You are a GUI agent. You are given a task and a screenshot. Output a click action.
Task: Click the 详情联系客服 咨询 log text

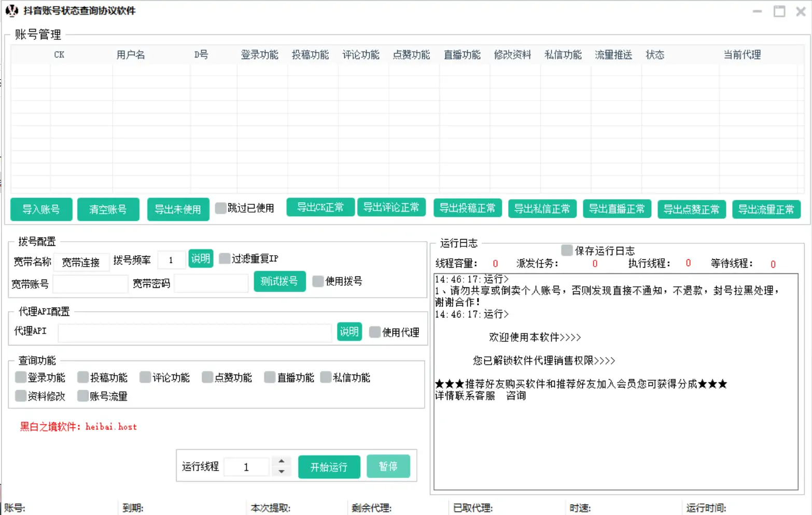(481, 396)
